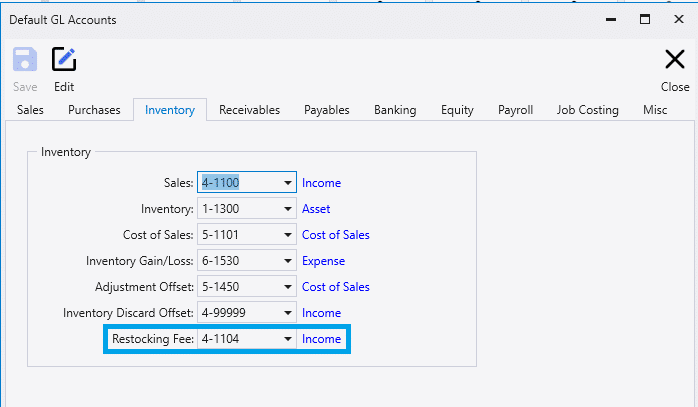698x407 pixels.
Task: Expand the Adjustment Offset dropdown arrow
Action: coord(288,287)
